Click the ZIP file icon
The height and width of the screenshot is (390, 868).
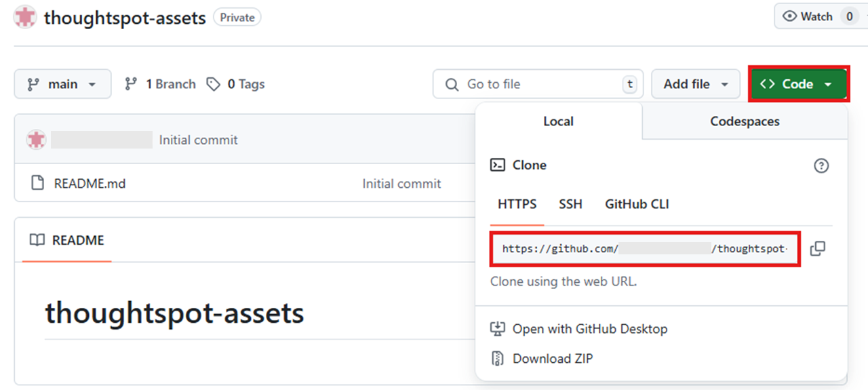[498, 359]
